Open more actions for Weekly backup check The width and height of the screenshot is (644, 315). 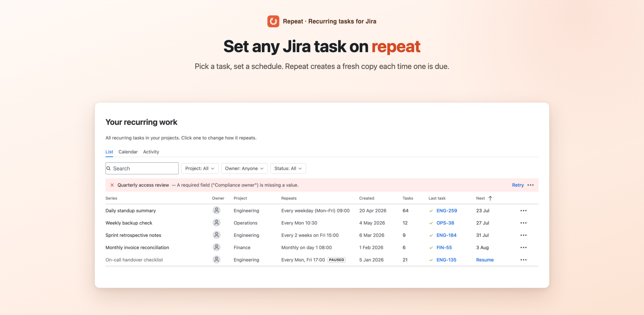(x=524, y=223)
